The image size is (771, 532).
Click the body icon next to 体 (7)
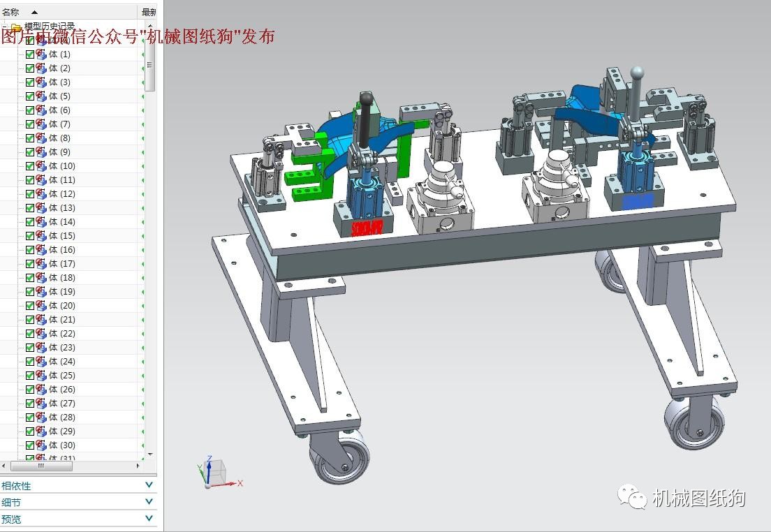(x=41, y=124)
